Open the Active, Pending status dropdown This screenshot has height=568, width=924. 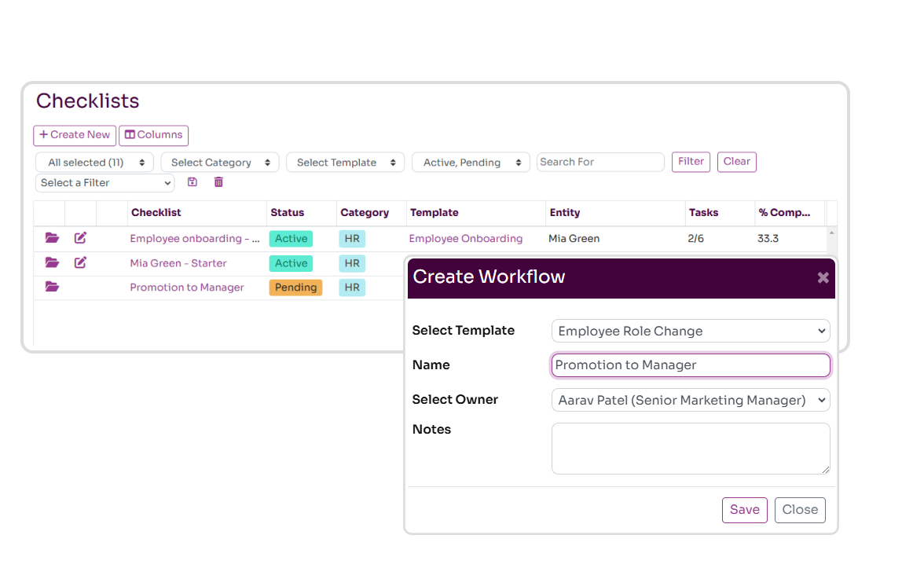[471, 162]
